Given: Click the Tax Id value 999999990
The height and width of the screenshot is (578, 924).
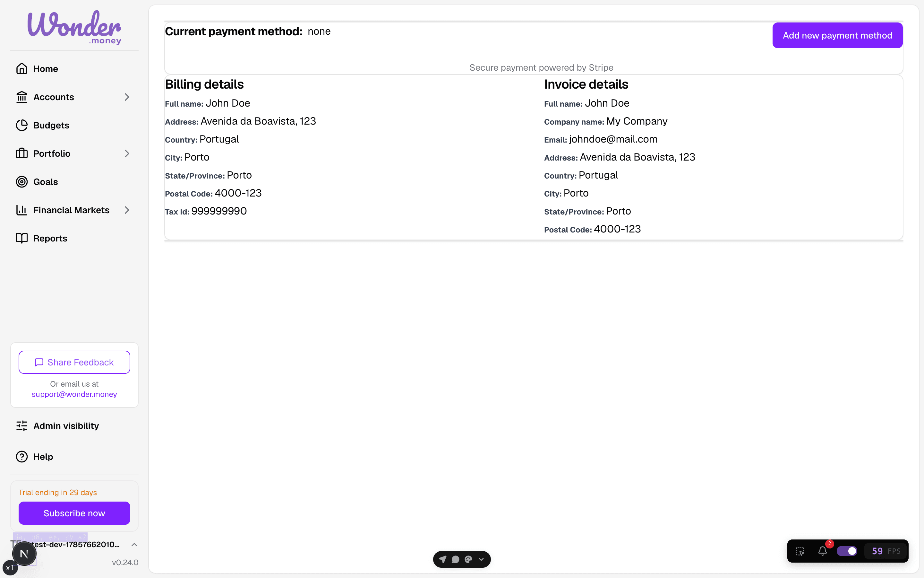Looking at the screenshot, I should [219, 211].
